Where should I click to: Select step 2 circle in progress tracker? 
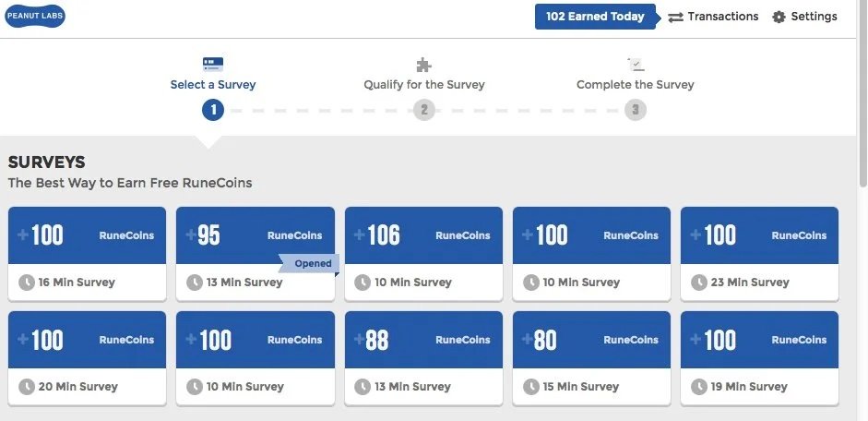pos(424,110)
